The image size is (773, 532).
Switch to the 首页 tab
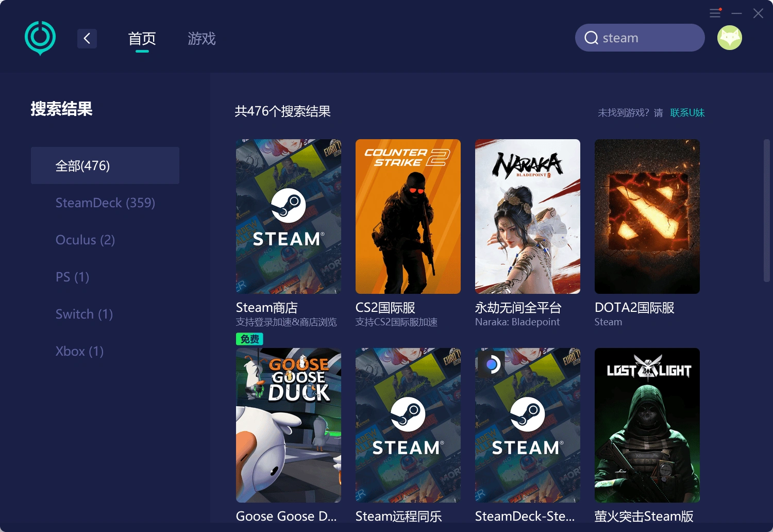pos(142,39)
